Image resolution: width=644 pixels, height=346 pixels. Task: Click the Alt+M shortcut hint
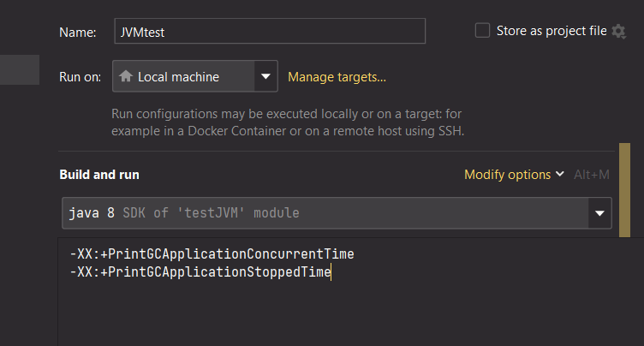[x=591, y=175]
